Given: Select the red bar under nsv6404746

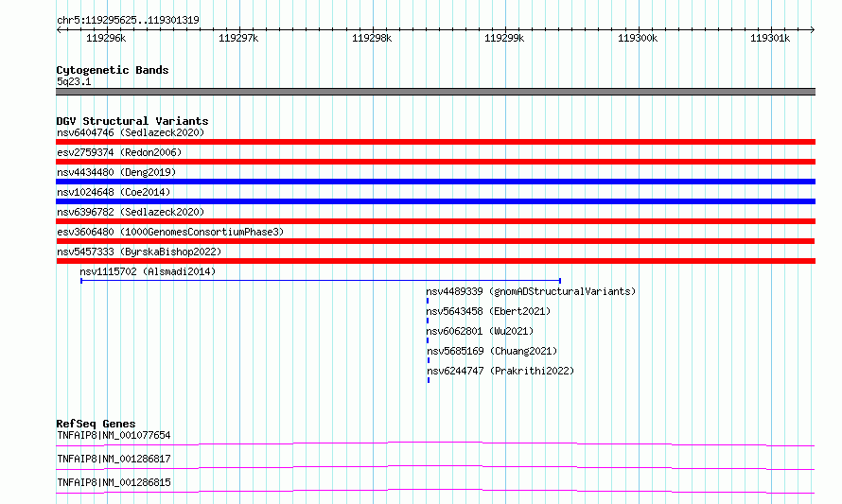Looking at the screenshot, I should (x=435, y=142).
